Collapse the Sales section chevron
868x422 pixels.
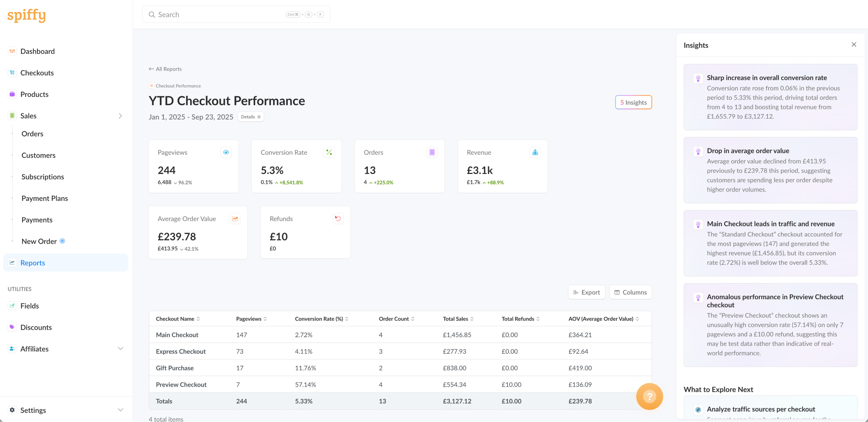[x=120, y=115]
